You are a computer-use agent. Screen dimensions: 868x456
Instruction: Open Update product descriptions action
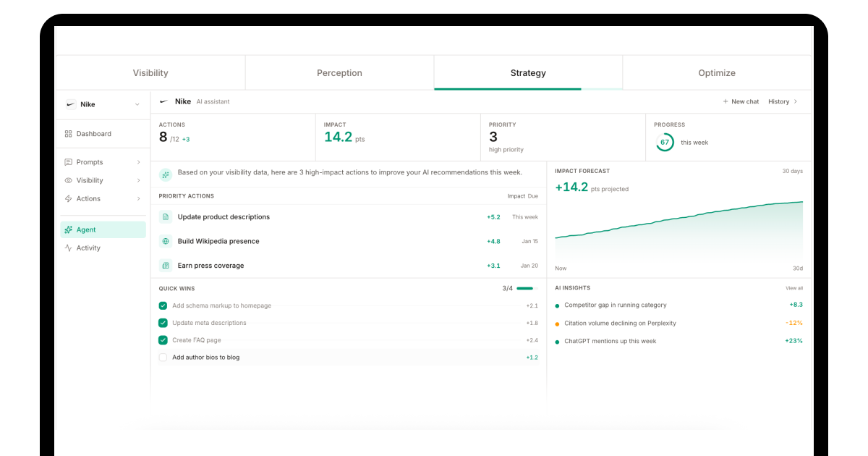(349, 217)
